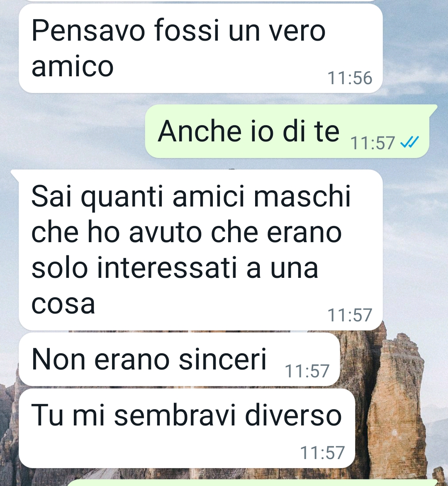The width and height of the screenshot is (448, 486).
Task: Click the word "diverso" in the last message
Action: point(293,416)
